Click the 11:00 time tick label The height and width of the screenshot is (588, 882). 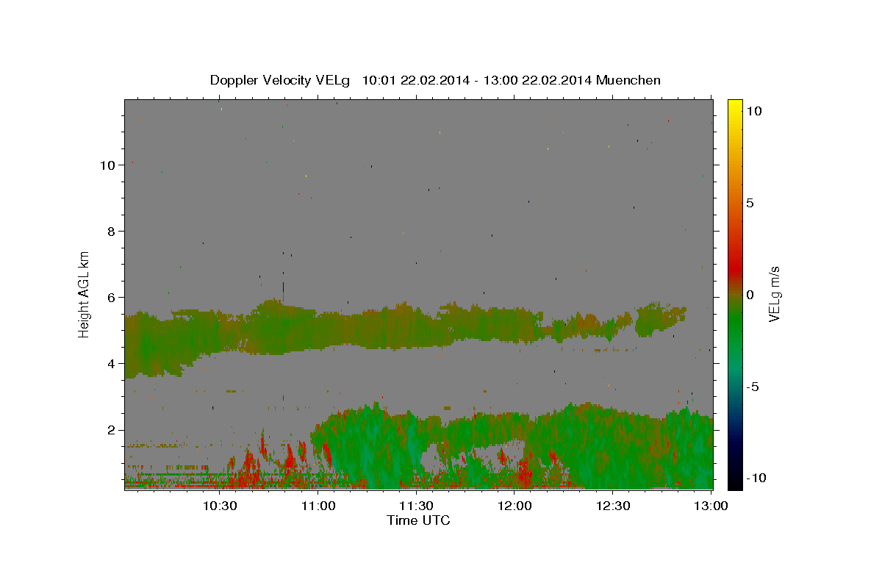(318, 506)
